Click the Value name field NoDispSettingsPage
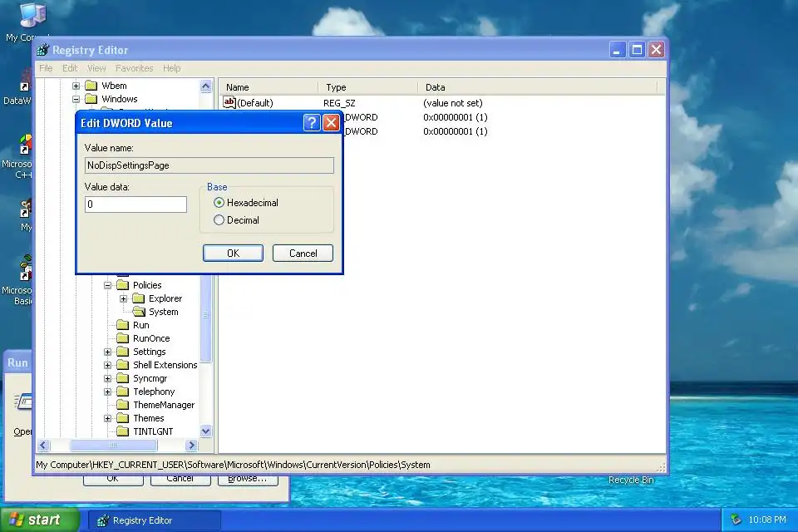Image resolution: width=798 pixels, height=532 pixels. [209, 165]
